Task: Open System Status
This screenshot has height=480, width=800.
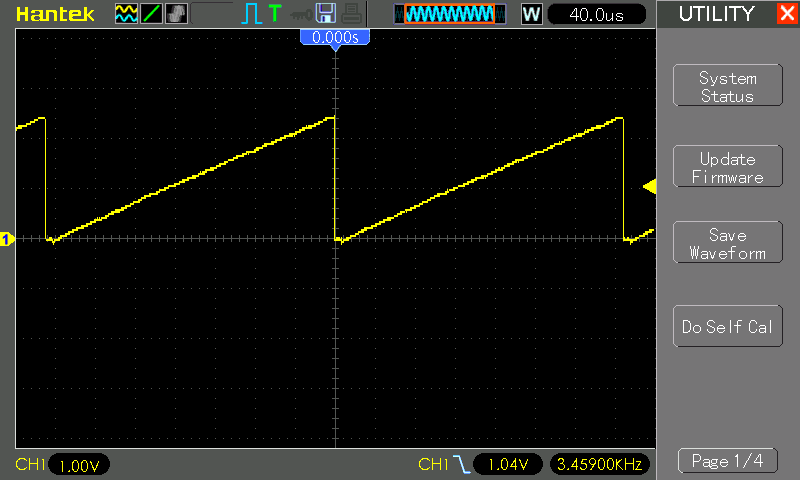Action: 728,86
